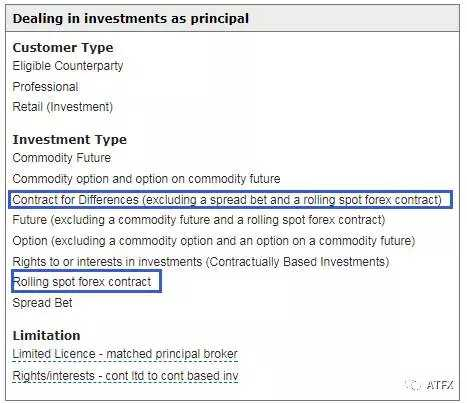Click the words cont based inv
Viewport: 467px width, 403px height.
[x=199, y=376]
